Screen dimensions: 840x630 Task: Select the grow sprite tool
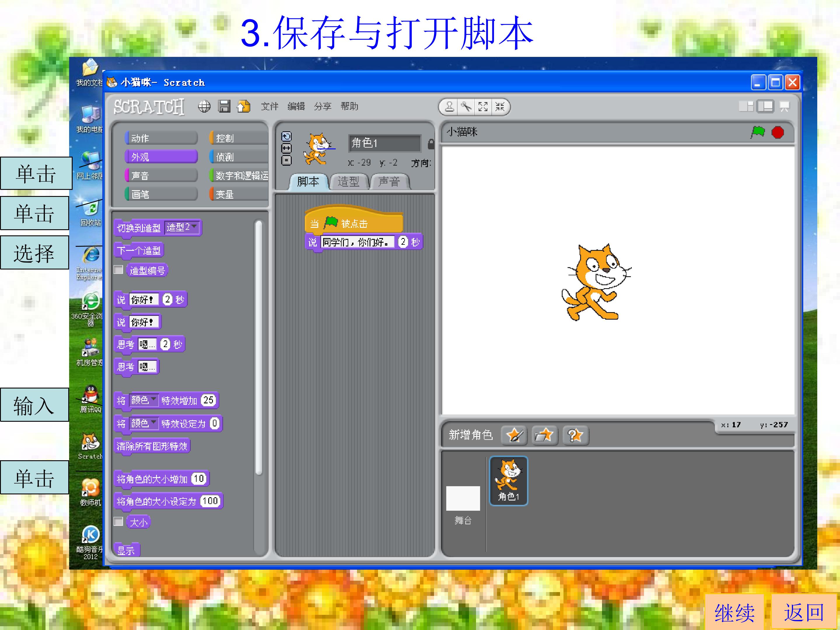click(x=483, y=107)
